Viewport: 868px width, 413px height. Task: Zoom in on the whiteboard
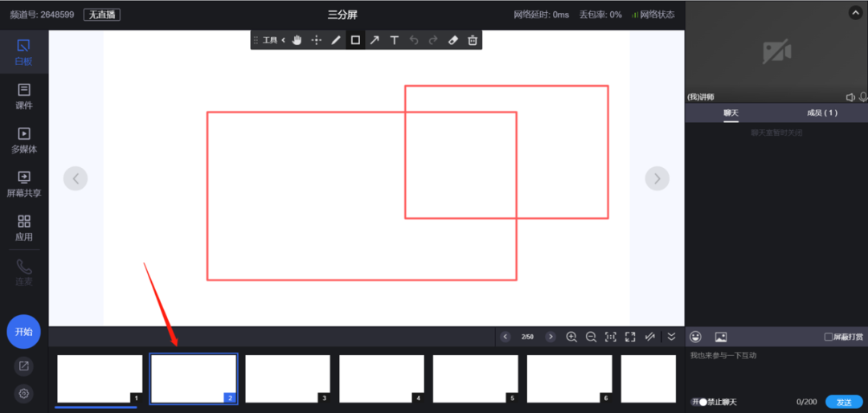coord(571,337)
